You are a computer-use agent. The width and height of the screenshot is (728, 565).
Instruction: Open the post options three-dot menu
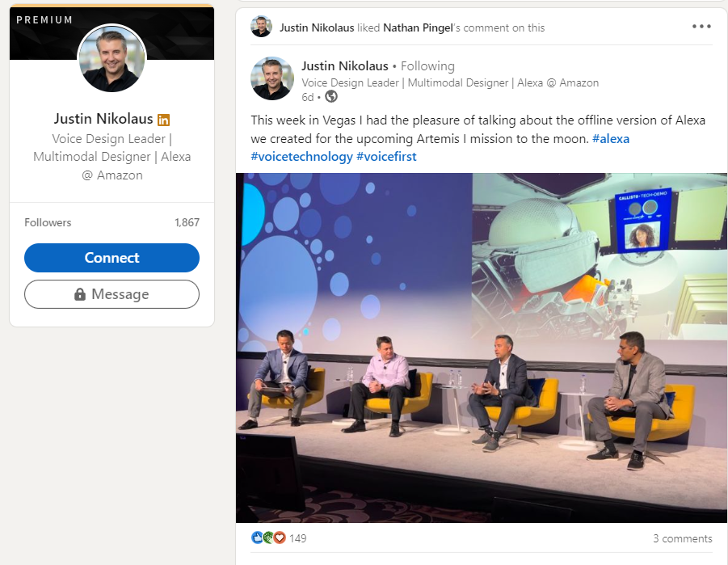pos(701,27)
